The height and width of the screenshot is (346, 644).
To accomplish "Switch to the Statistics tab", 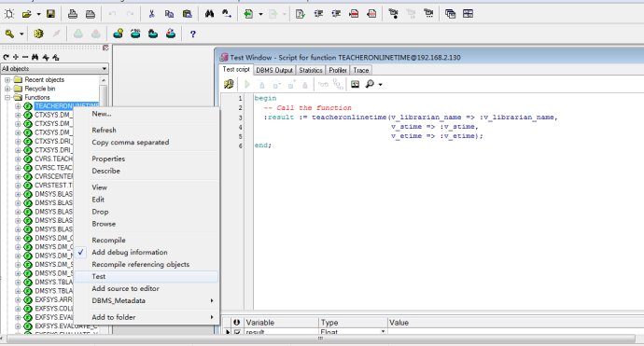I will click(311, 70).
